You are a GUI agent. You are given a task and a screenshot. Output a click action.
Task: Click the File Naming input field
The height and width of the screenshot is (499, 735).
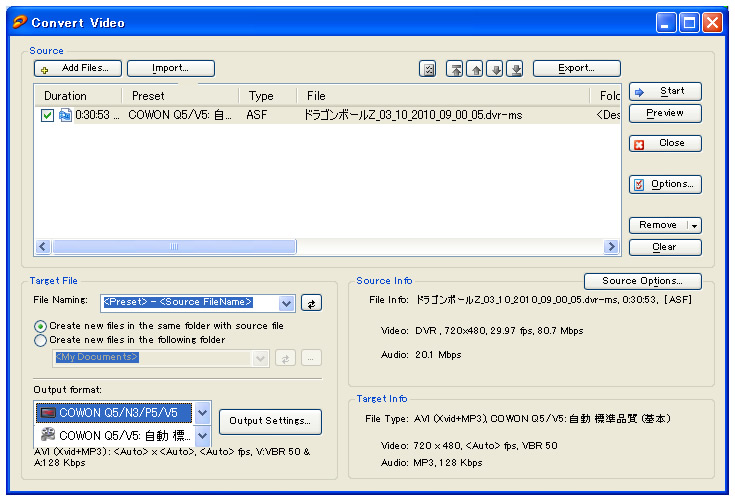[x=189, y=303]
